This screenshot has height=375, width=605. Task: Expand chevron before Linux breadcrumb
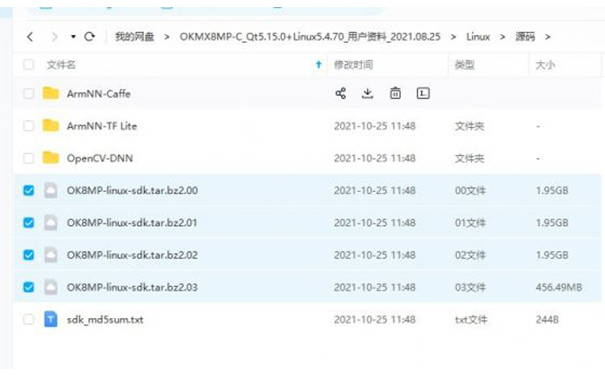[453, 37]
